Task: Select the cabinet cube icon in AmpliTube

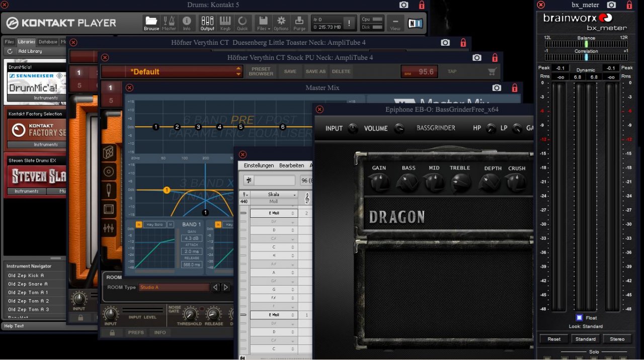Action: pyautogui.click(x=109, y=153)
